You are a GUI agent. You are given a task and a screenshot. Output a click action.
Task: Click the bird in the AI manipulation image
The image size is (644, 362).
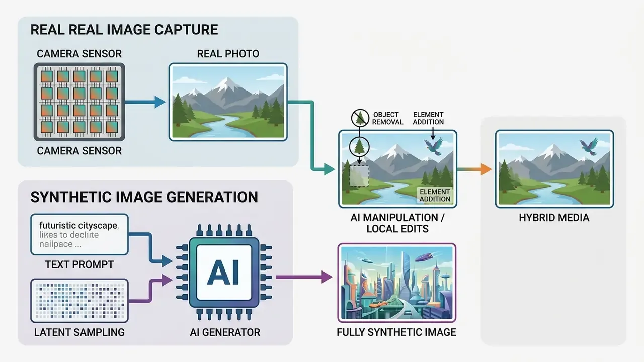point(432,146)
